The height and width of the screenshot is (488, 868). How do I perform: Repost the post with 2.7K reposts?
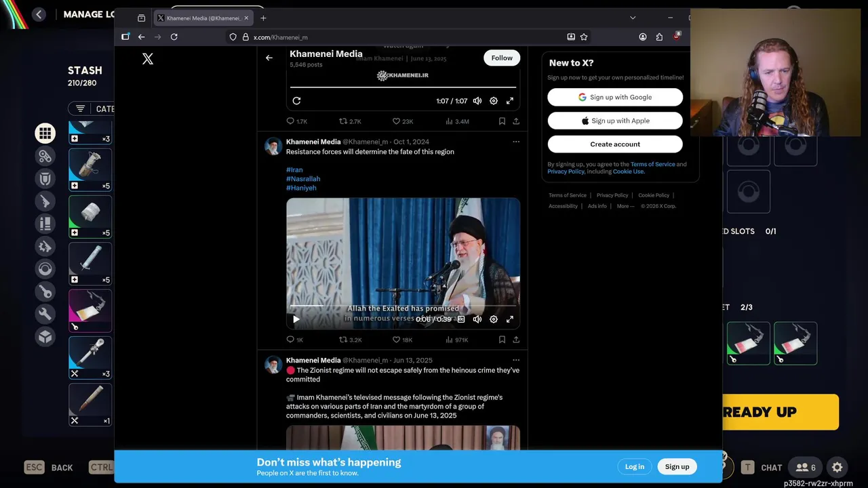click(350, 121)
